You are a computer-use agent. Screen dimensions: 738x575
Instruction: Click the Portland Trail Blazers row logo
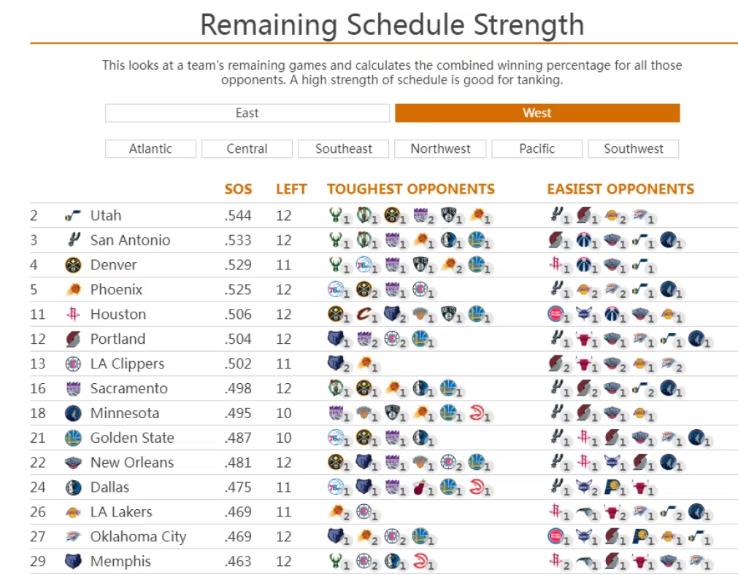[x=73, y=339]
